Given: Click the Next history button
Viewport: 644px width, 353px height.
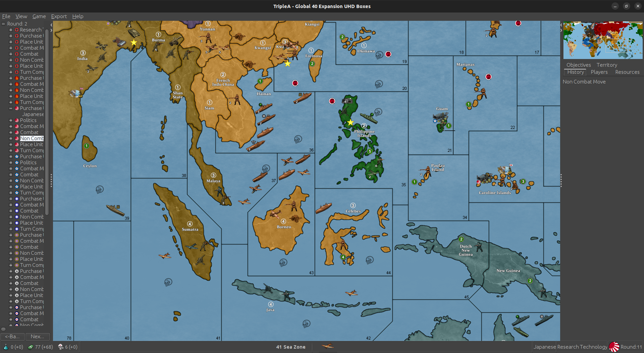Looking at the screenshot, I should 37,336.
